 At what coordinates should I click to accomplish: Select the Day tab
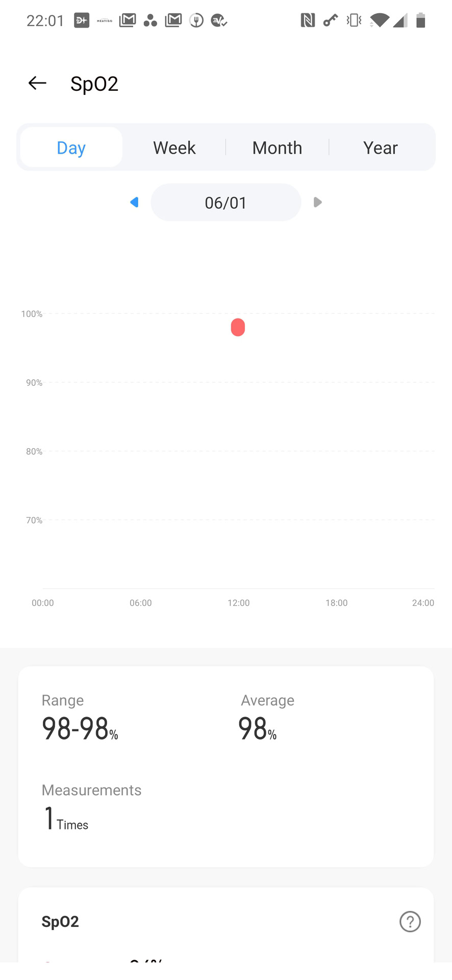71,148
